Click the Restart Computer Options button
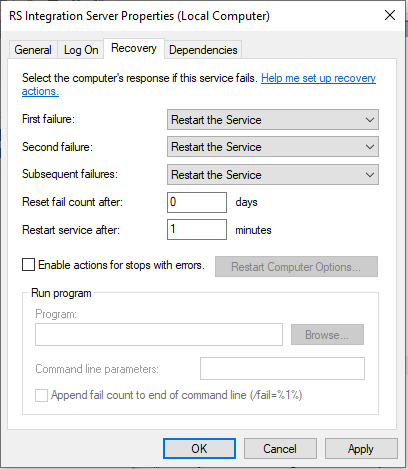The width and height of the screenshot is (408, 469). (x=296, y=267)
